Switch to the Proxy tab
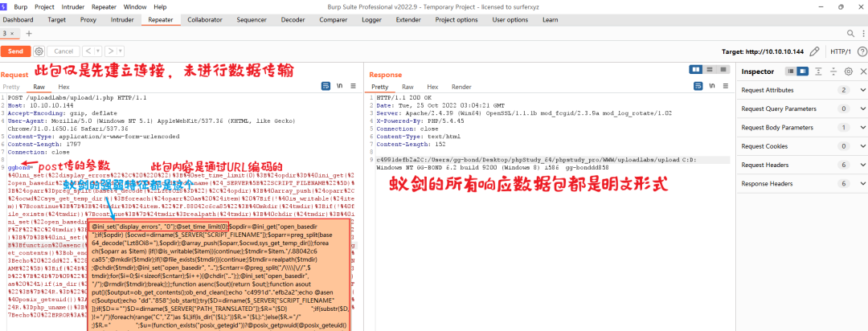 tap(88, 20)
